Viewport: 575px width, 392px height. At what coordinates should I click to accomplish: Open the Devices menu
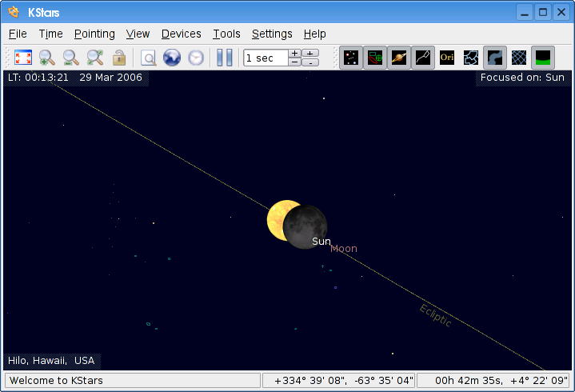[x=182, y=34]
